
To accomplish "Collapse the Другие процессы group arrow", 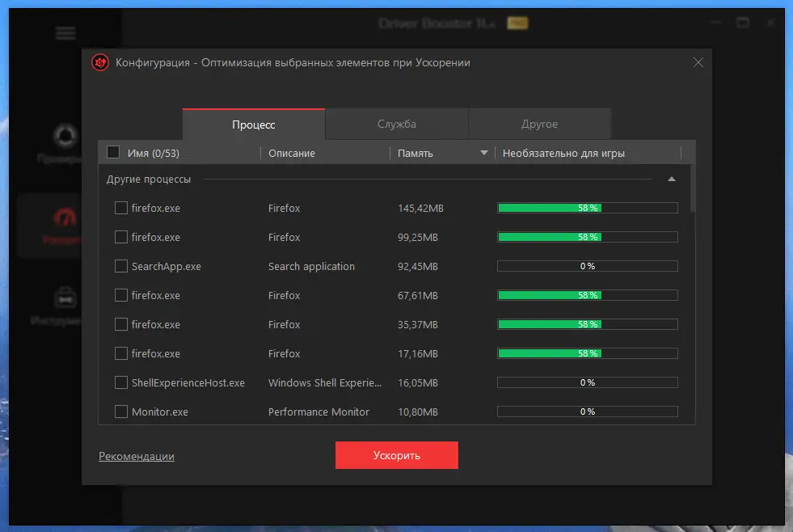I will (672, 179).
